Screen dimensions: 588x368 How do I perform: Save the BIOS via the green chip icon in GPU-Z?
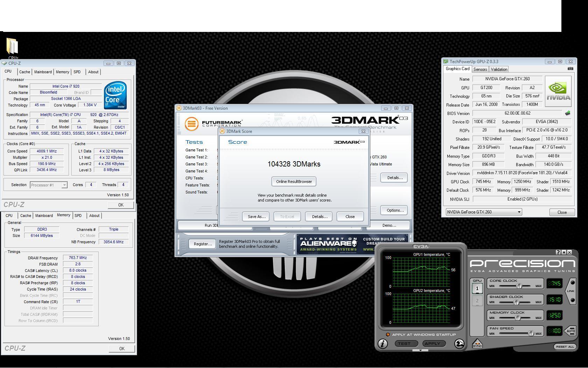pos(568,113)
